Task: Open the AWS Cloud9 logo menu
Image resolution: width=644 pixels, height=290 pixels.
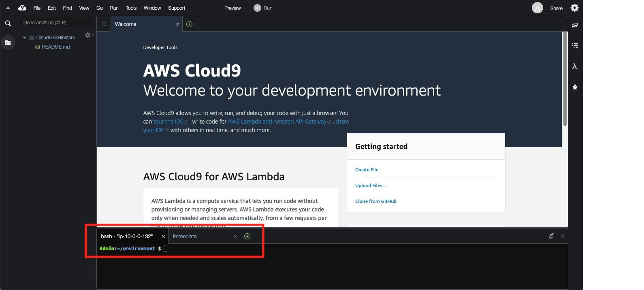Action: tap(22, 8)
